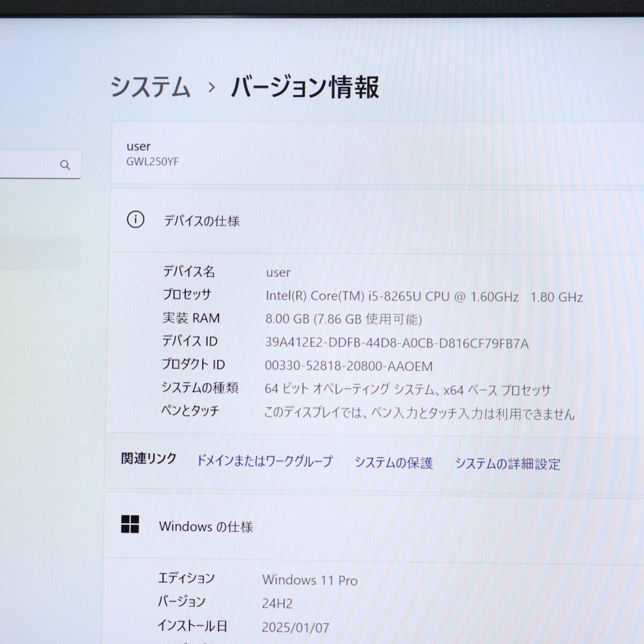Click the 実装 RAM label
Image resolution: width=644 pixels, height=644 pixels.
(191, 318)
